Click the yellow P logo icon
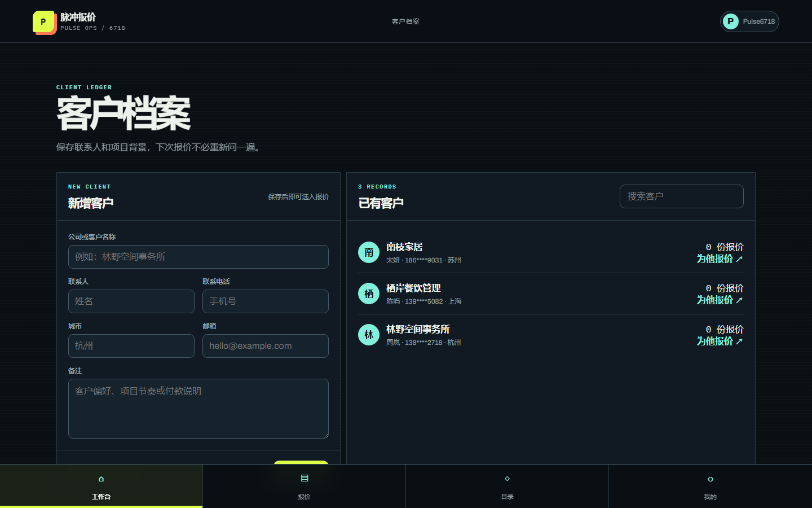812x508 pixels. pyautogui.click(x=44, y=22)
